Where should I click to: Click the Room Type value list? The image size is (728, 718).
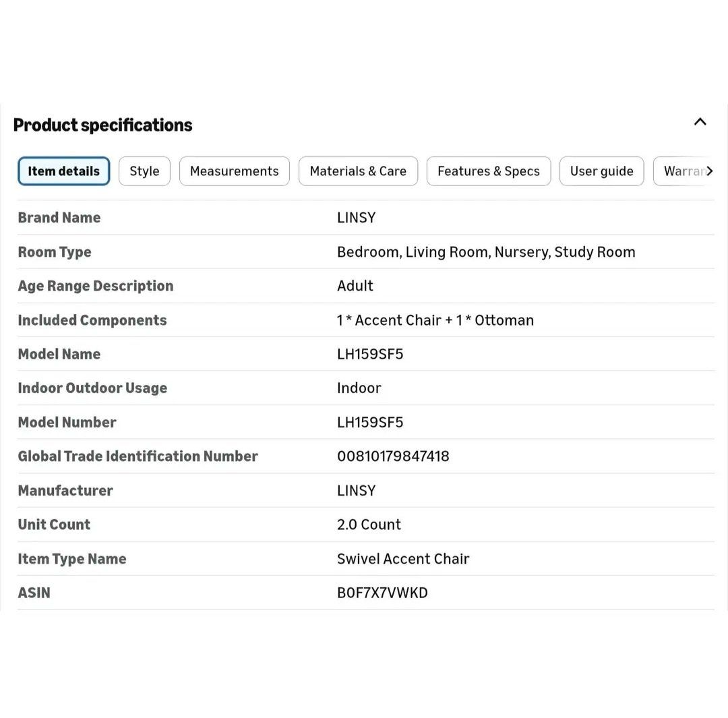point(485,252)
